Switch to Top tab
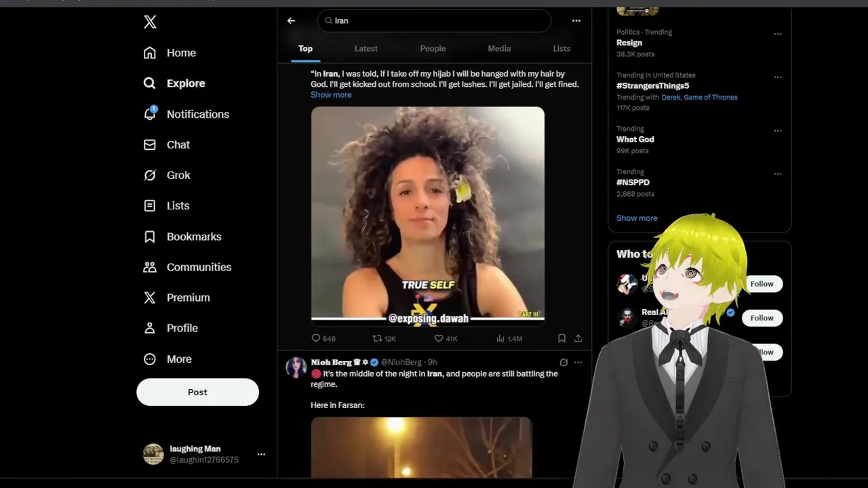 [305, 49]
